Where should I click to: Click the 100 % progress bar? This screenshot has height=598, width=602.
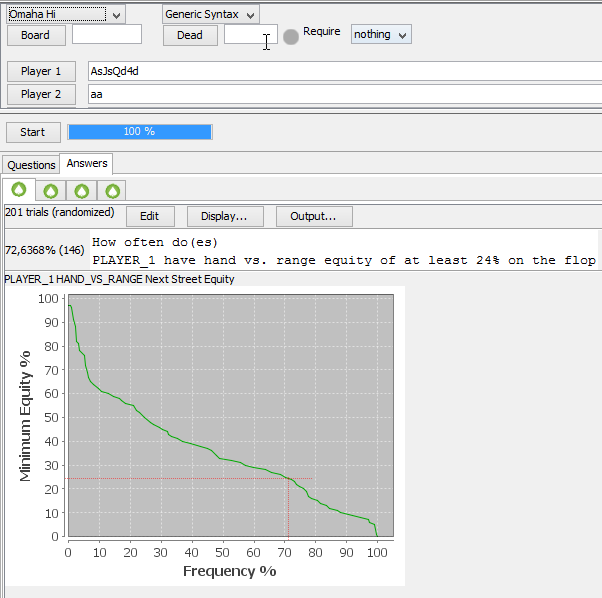coord(139,132)
